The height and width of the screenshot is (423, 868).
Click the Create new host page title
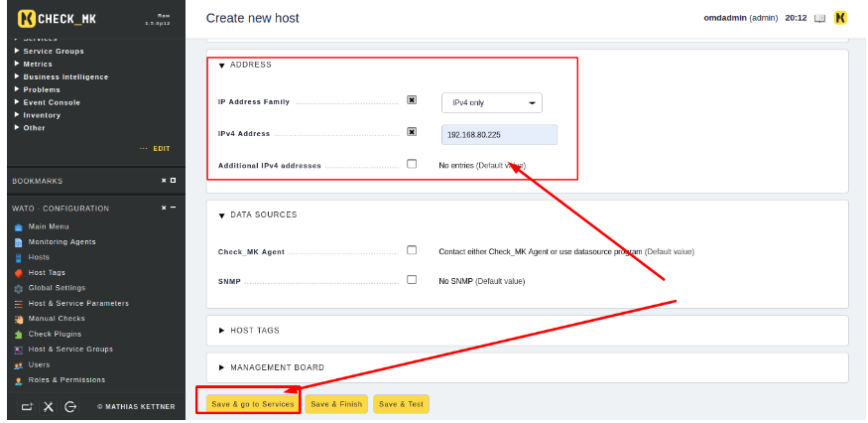252,18
